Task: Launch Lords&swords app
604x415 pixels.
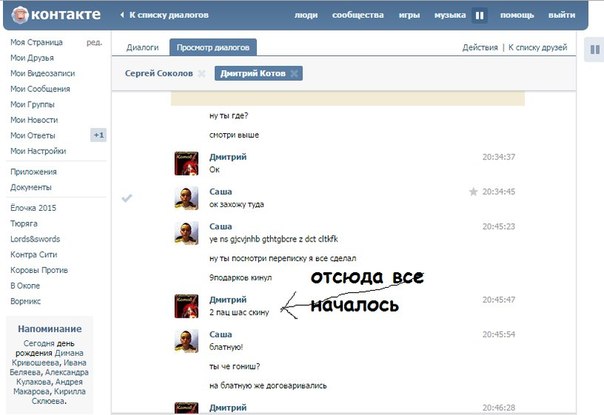Action: [35, 239]
